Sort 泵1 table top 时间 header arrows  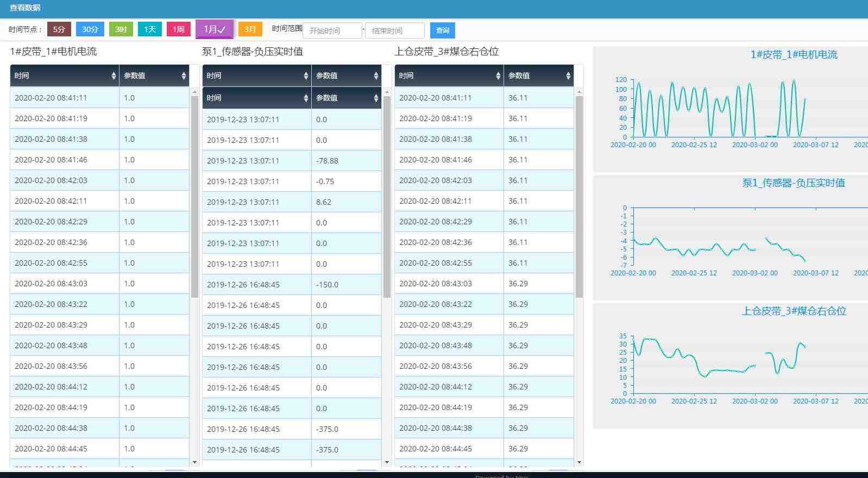[306, 76]
